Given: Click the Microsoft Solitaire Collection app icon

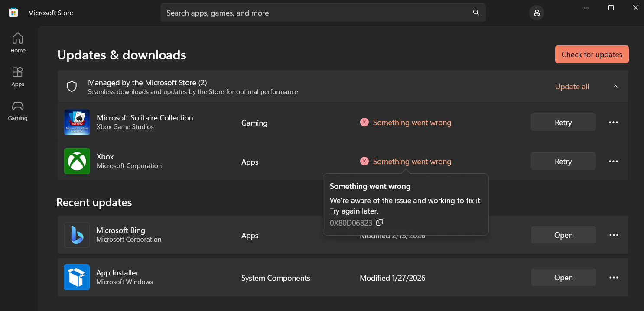Looking at the screenshot, I should (77, 122).
